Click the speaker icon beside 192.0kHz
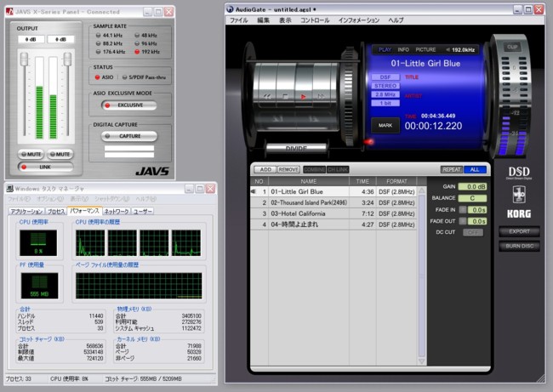Image resolution: width=553 pixels, height=392 pixels. coord(448,49)
